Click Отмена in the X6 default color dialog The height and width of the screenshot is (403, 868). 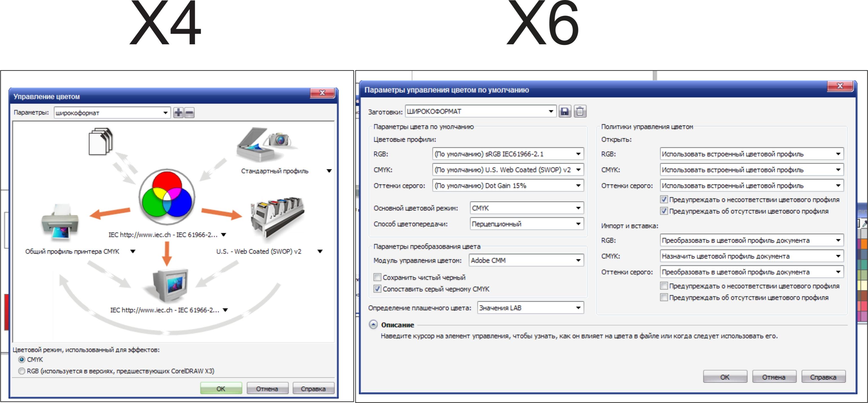point(774,377)
